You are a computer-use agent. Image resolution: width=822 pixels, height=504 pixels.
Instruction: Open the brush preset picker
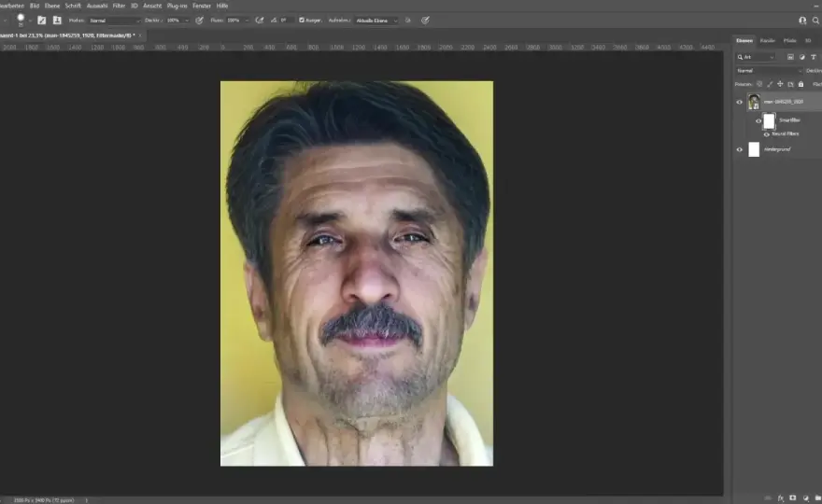click(x=21, y=20)
